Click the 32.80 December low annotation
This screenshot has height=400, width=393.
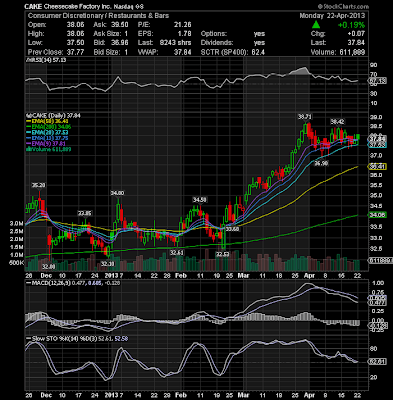pos(49,266)
